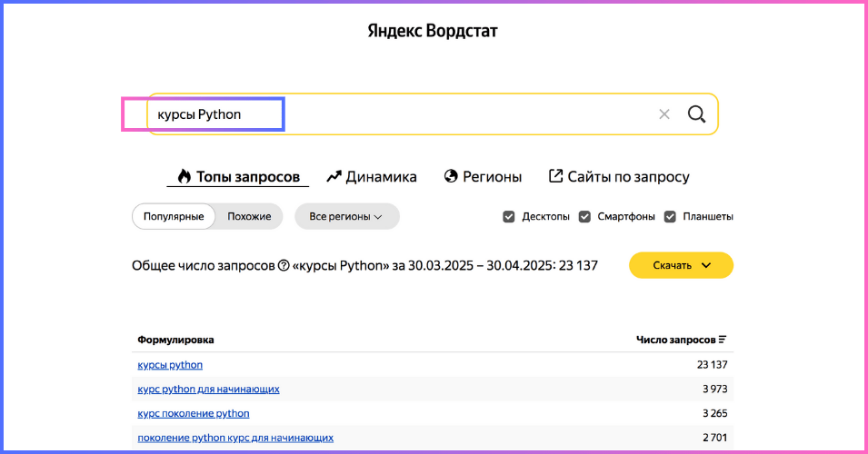The height and width of the screenshot is (454, 868).
Task: Open the Сайты по запросу tab
Action: 619,177
